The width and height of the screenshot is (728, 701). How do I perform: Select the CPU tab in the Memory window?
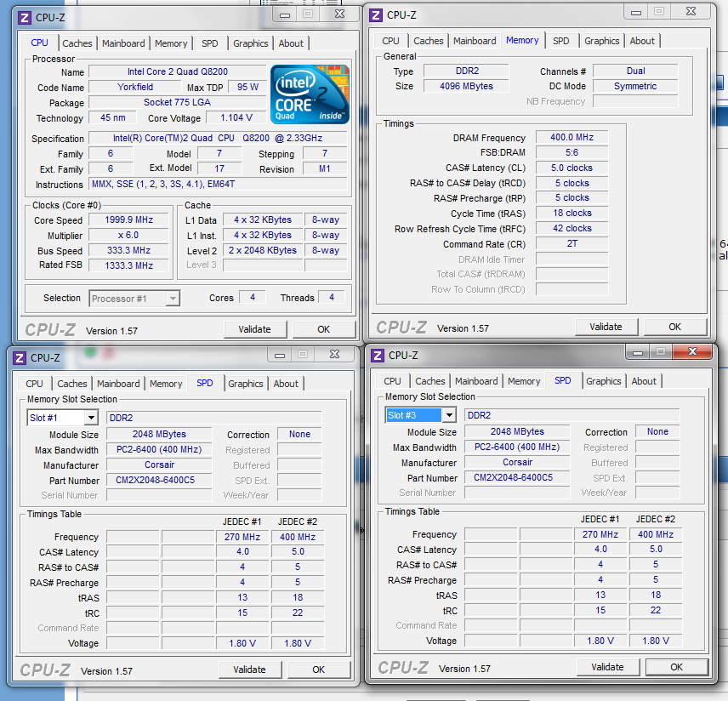[390, 41]
